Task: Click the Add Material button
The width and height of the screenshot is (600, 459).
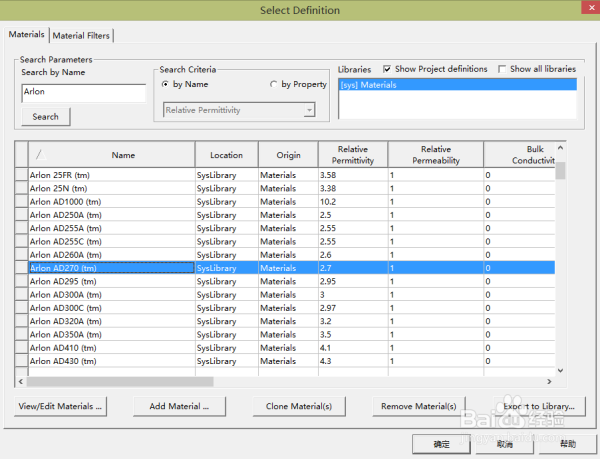Action: tap(179, 406)
